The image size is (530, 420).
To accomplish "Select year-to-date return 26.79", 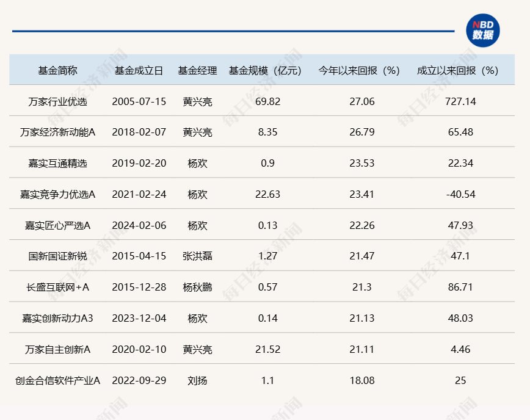I will tap(362, 132).
